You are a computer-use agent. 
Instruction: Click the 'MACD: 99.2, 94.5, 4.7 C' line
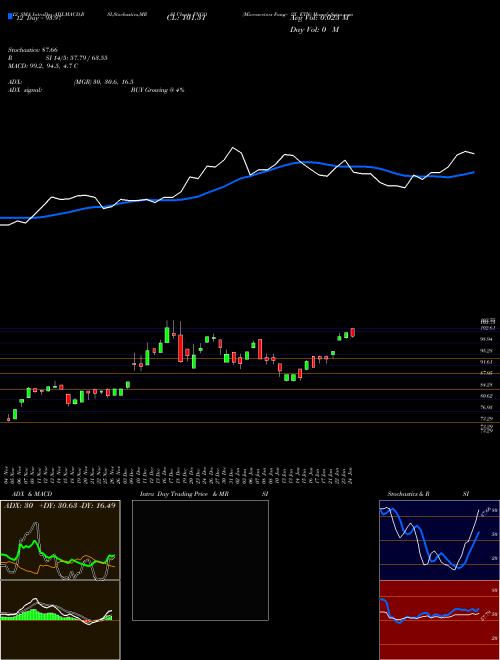(43, 66)
